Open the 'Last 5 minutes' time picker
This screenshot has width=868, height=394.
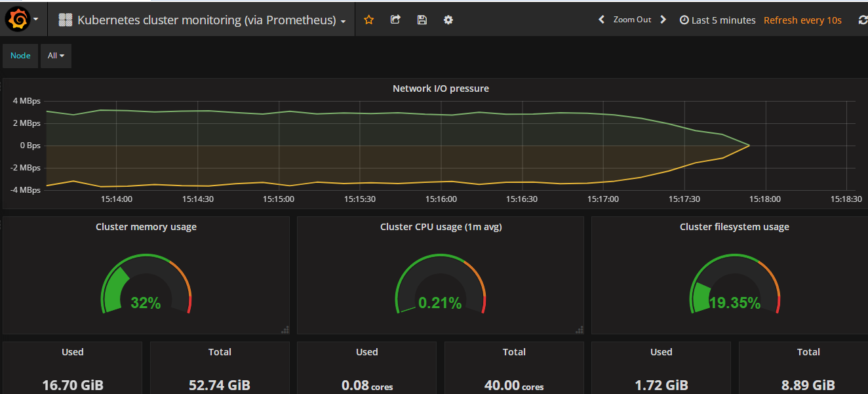tap(718, 20)
